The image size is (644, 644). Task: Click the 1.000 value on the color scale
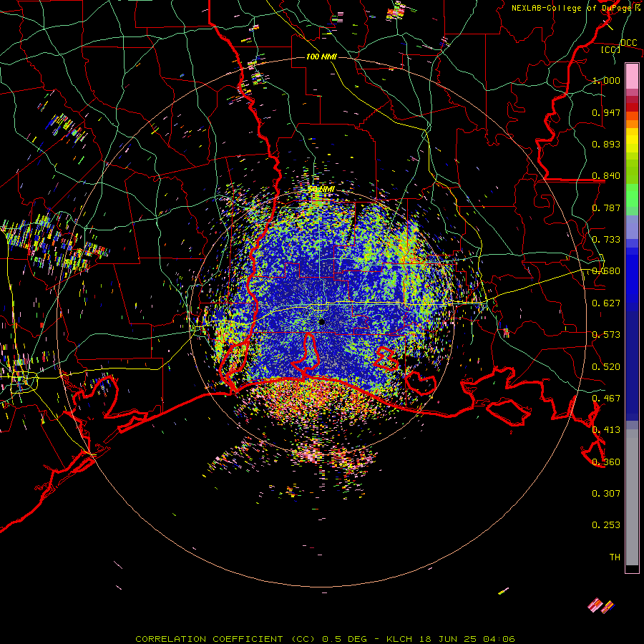click(x=606, y=80)
